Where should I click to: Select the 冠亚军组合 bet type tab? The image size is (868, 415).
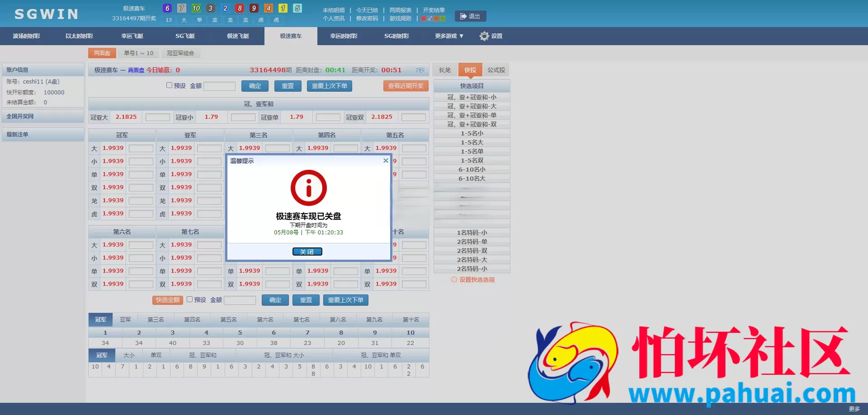180,53
